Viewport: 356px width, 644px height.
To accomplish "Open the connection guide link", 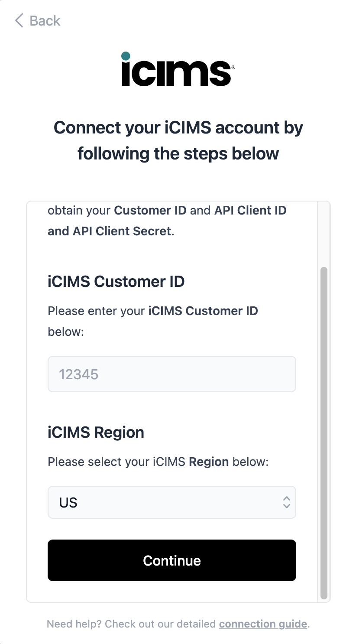I will point(263,624).
